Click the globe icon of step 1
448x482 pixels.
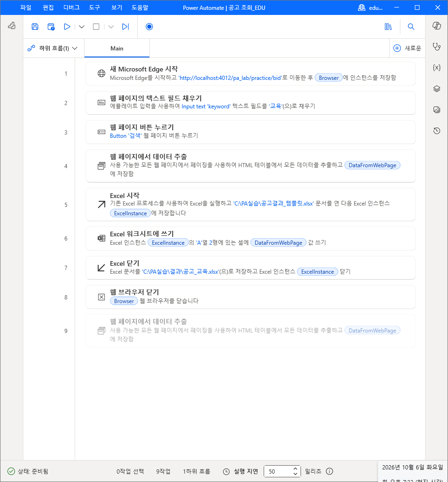pyautogui.click(x=101, y=73)
